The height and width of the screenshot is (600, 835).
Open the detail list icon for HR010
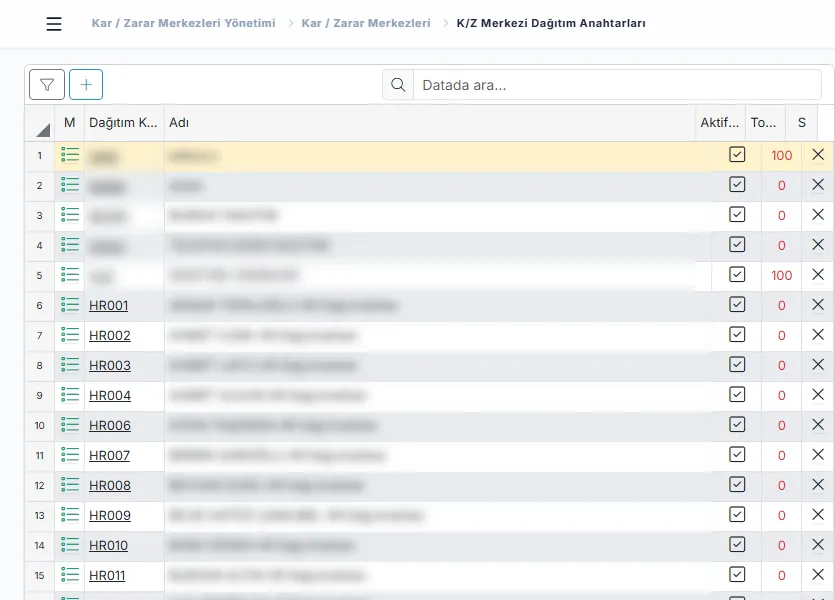pyautogui.click(x=70, y=545)
